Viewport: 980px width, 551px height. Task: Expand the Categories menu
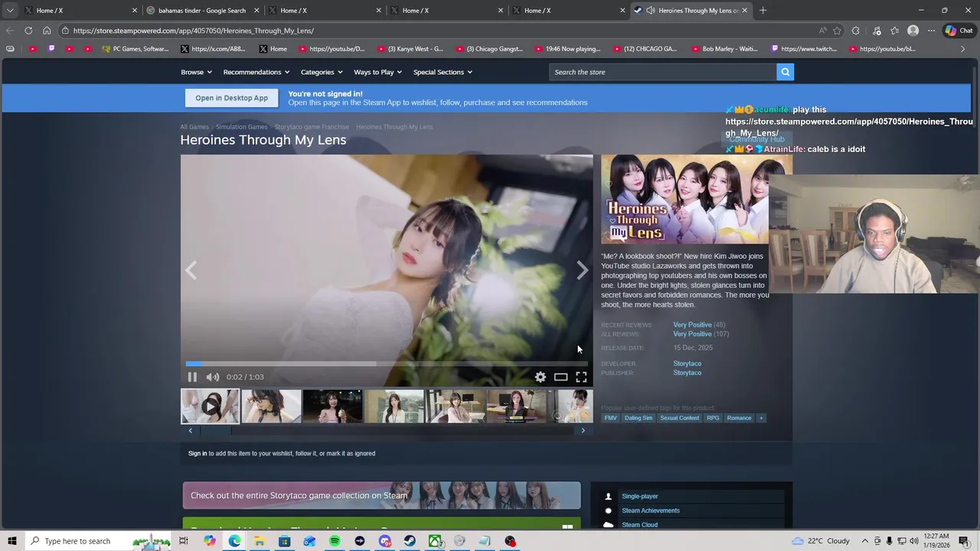[322, 72]
